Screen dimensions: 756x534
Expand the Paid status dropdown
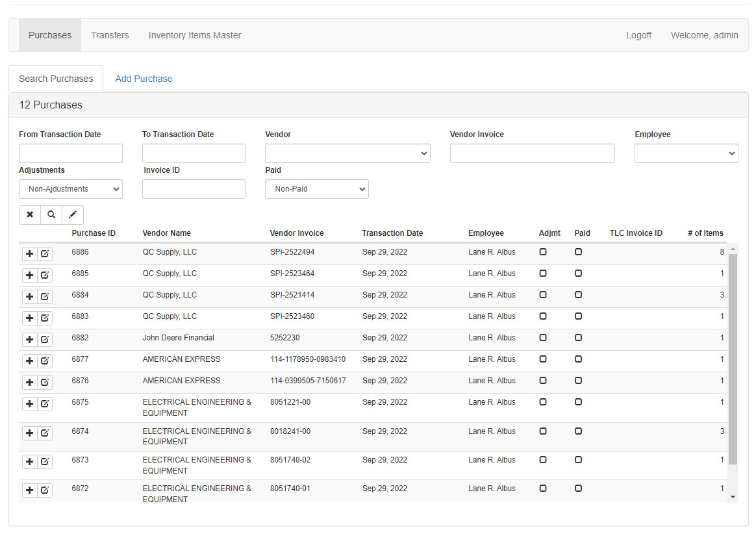point(317,189)
